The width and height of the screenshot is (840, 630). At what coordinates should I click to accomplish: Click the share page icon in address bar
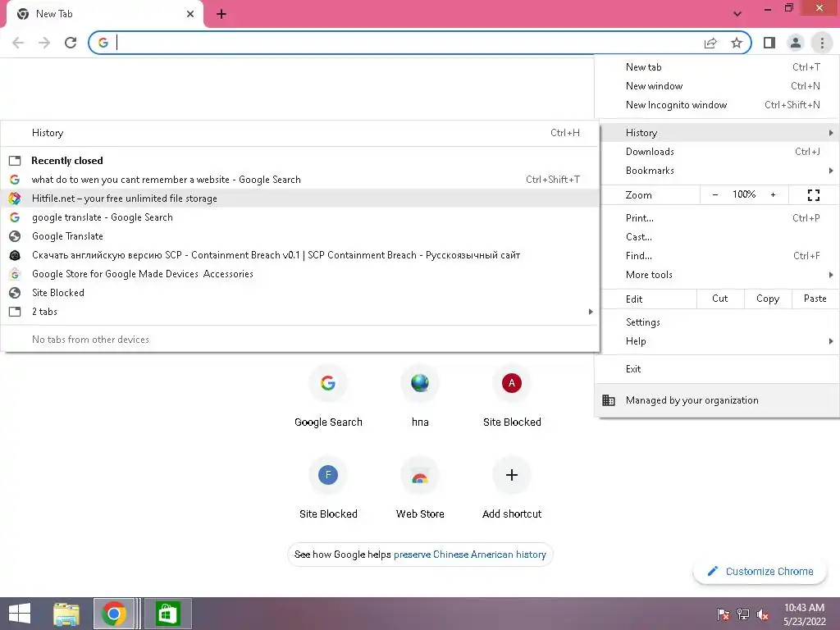(x=710, y=43)
